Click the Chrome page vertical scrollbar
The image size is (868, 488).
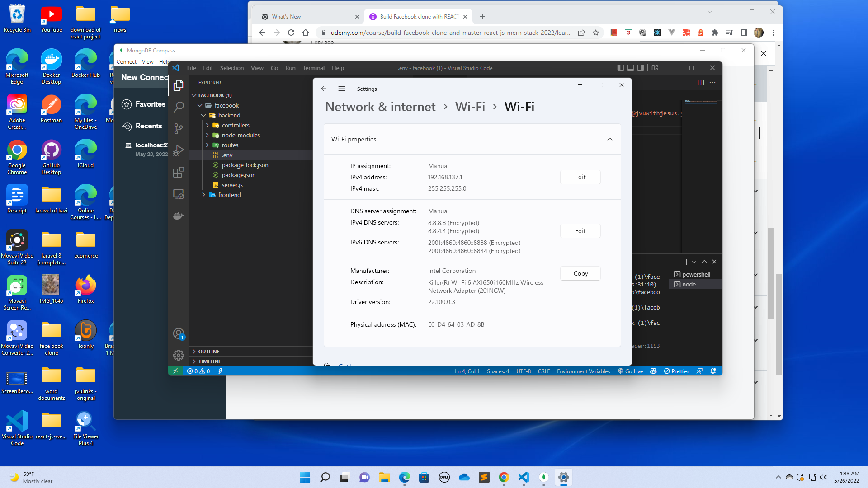(x=779, y=325)
